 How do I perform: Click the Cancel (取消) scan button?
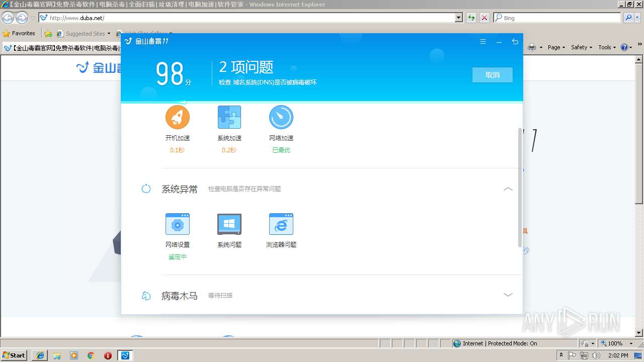(x=493, y=75)
